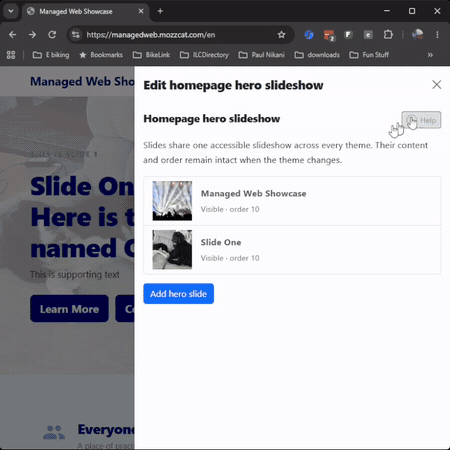Open the browser profile avatar
The width and height of the screenshot is (450, 450).
coord(417,35)
